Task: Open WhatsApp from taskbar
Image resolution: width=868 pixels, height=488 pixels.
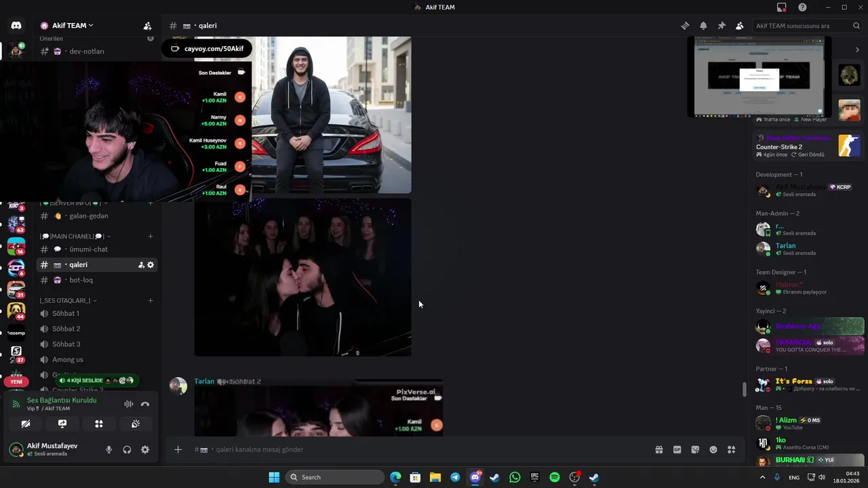Action: coord(515,477)
